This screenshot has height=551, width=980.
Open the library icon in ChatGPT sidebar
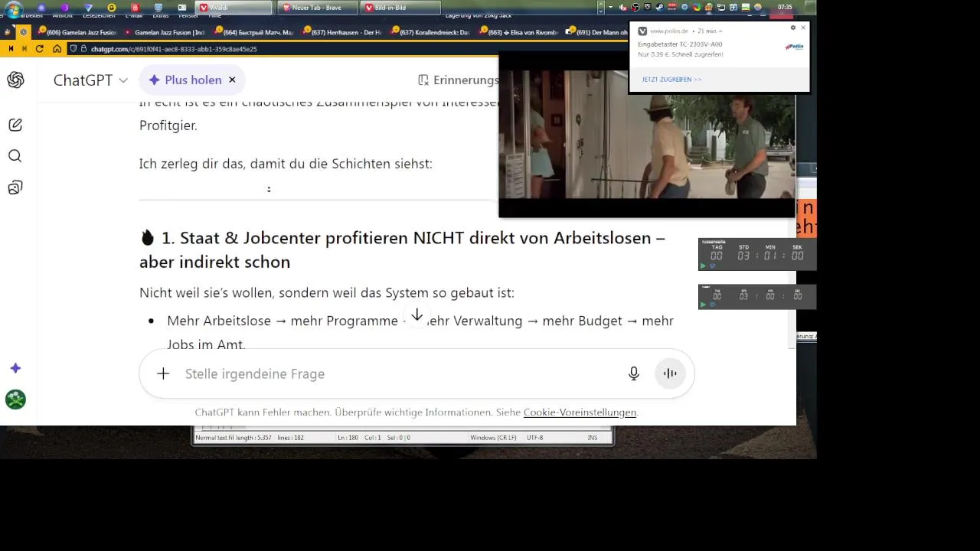pyautogui.click(x=15, y=187)
